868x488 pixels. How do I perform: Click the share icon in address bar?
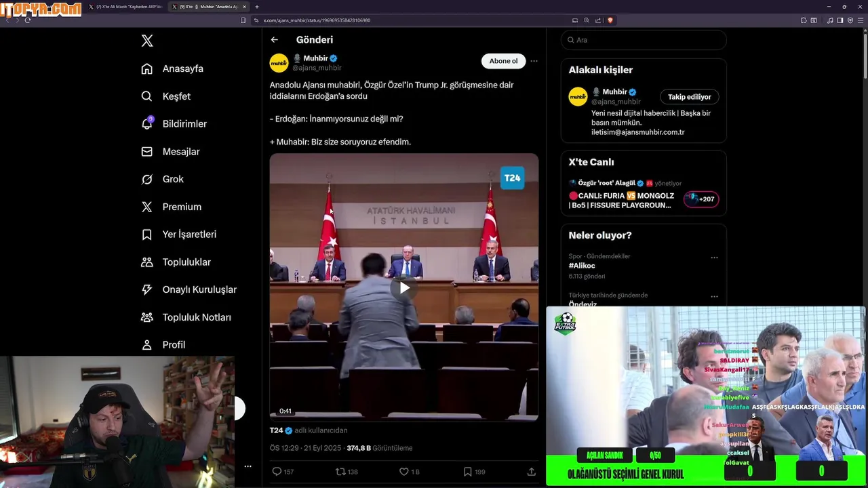(598, 20)
